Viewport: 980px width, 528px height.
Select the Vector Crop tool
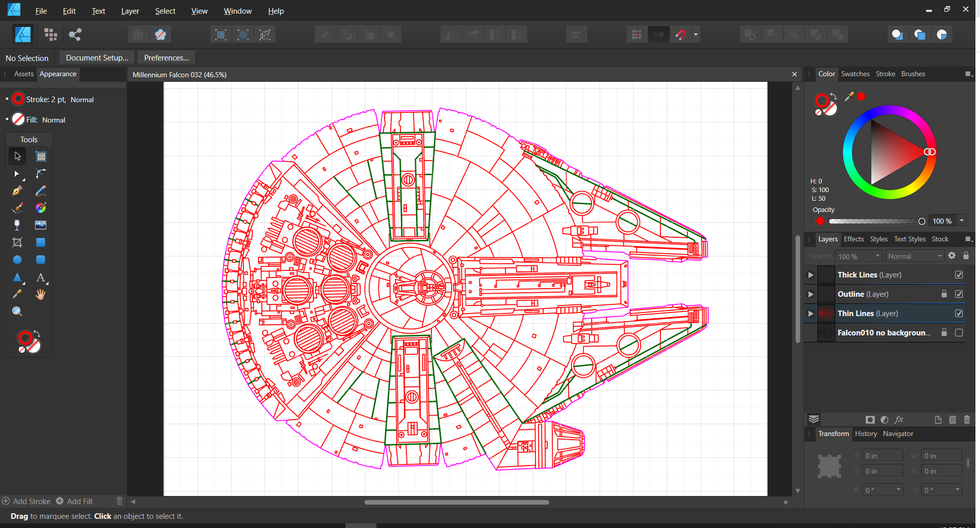pos(17,242)
